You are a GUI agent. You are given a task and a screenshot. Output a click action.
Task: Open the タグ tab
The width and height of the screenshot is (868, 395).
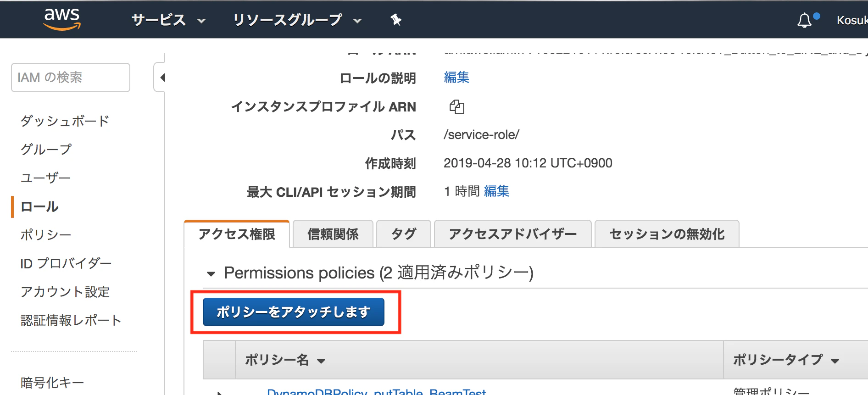coord(404,234)
